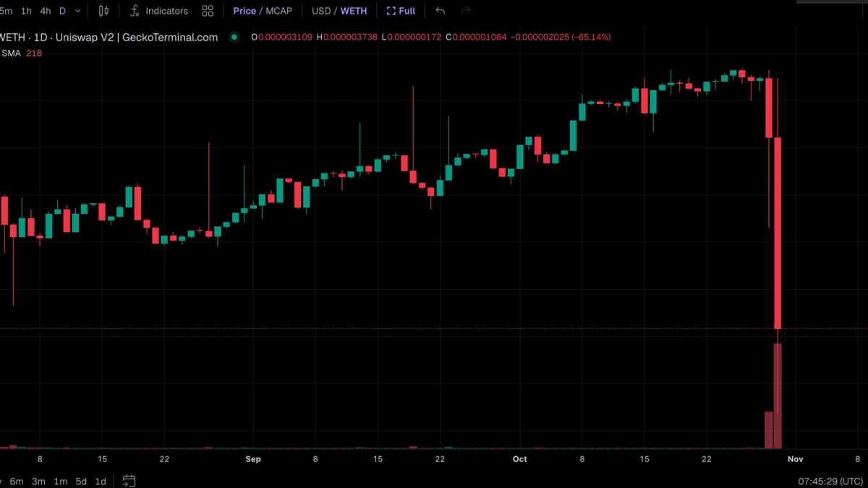This screenshot has width=868, height=488.
Task: Click the tallest red volume bar
Action: point(778,395)
